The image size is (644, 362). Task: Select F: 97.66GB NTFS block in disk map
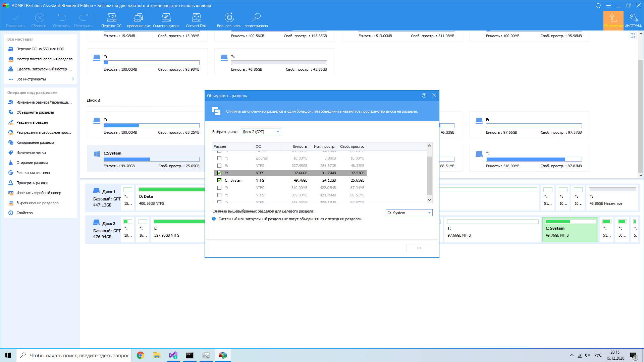pyautogui.click(x=492, y=230)
